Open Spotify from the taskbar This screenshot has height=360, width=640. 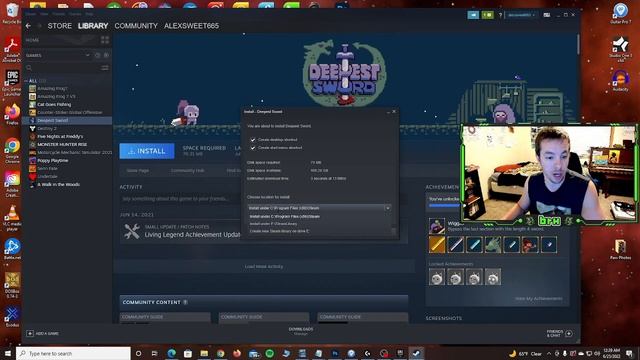coord(270,353)
